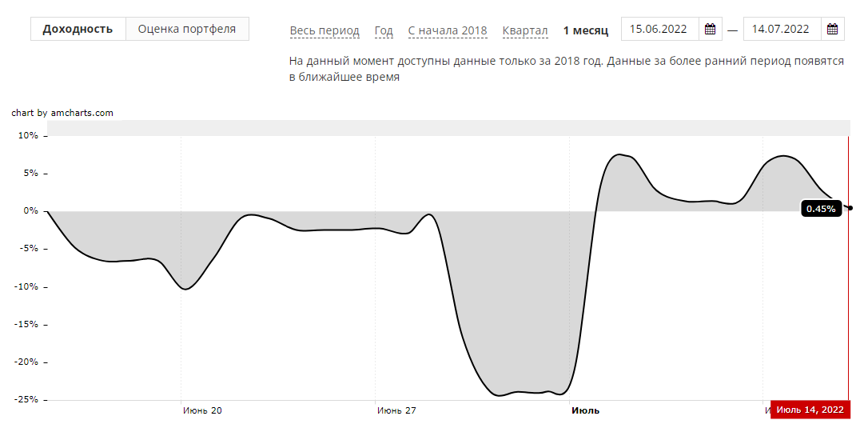868x436 pixels.
Task: Click the red Июль 14, 2022 date label
Action: tap(810, 410)
